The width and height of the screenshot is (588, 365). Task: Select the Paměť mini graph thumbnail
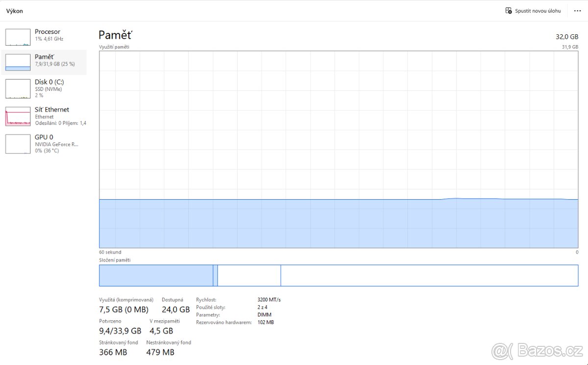point(18,62)
